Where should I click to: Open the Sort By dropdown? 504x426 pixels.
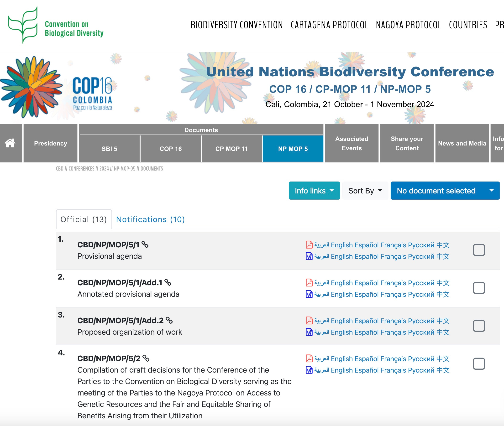[x=365, y=191]
